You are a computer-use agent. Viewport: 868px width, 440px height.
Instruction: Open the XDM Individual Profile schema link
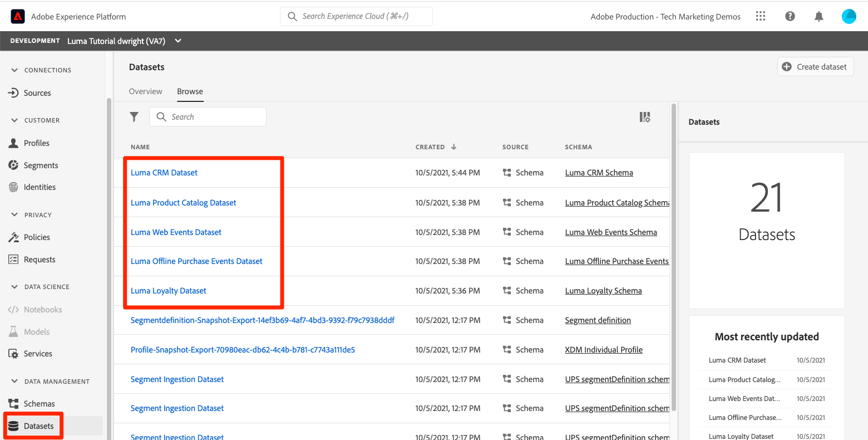pyautogui.click(x=604, y=350)
